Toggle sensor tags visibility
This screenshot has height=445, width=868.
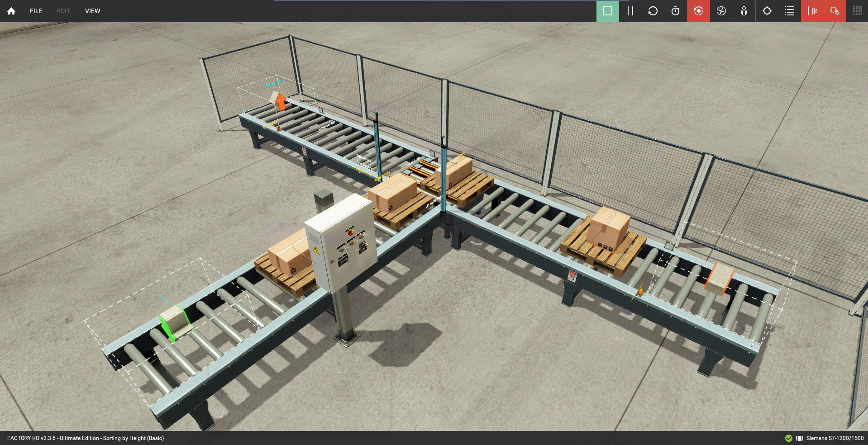coord(812,11)
